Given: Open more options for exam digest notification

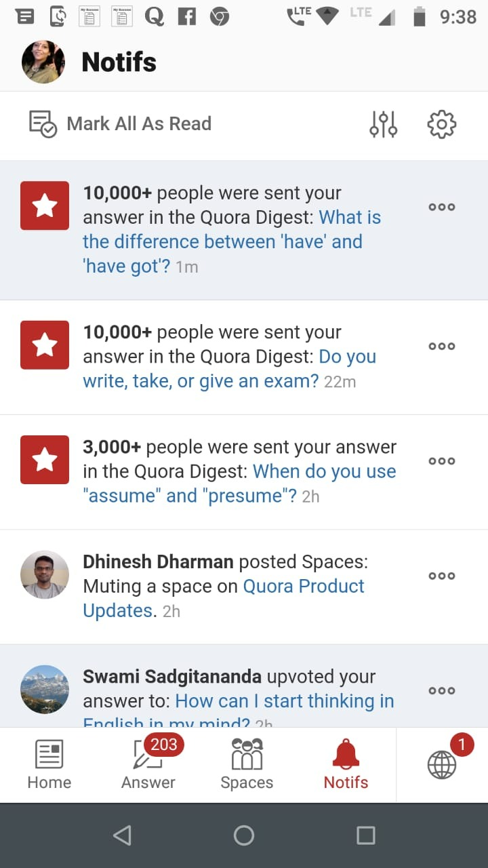Looking at the screenshot, I should (x=441, y=346).
